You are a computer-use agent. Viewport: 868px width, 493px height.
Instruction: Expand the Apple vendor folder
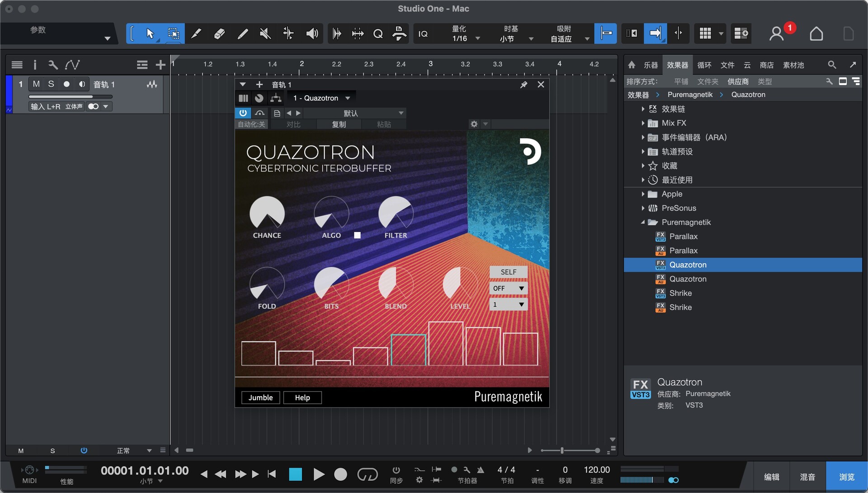[643, 194]
